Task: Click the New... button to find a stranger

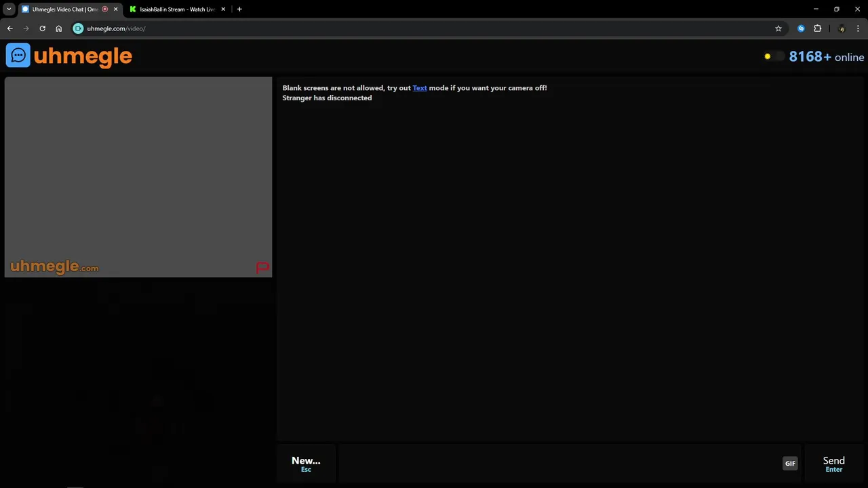Action: pos(306,464)
